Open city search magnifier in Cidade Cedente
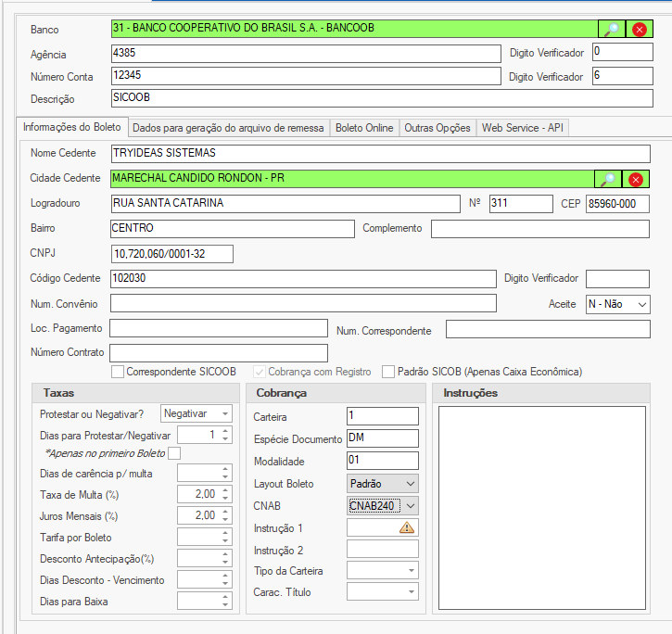Viewport: 672px width, 634px height. tap(608, 179)
